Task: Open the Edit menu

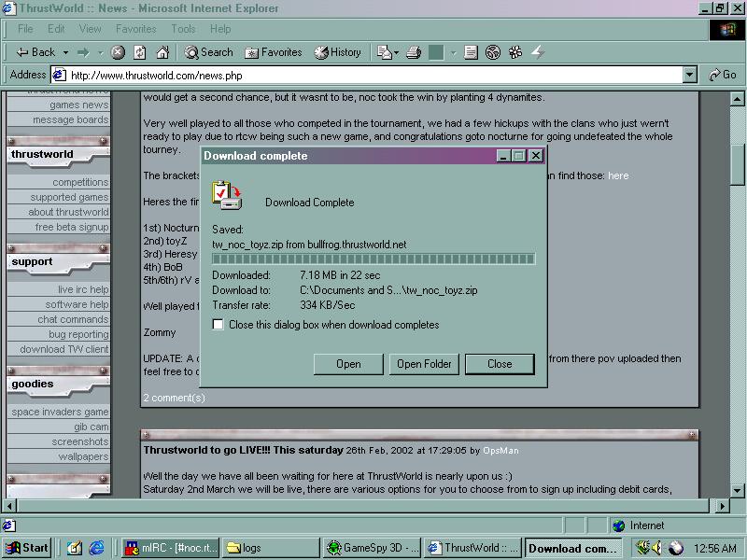Action: (56, 29)
